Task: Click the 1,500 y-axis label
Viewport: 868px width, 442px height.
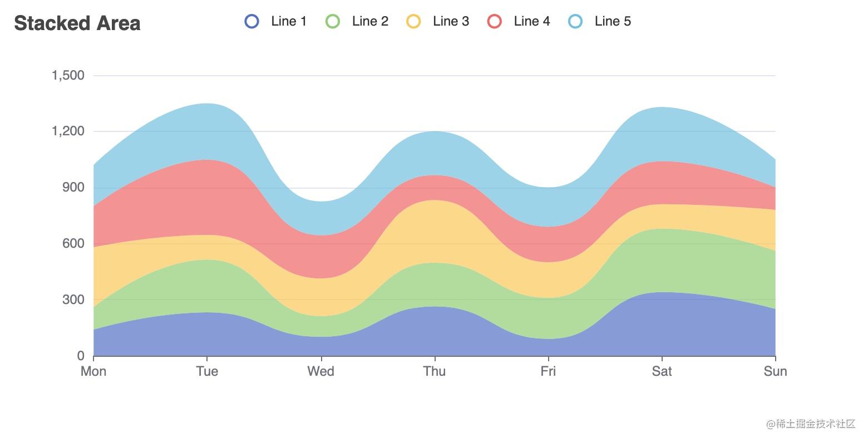Action: 68,75
